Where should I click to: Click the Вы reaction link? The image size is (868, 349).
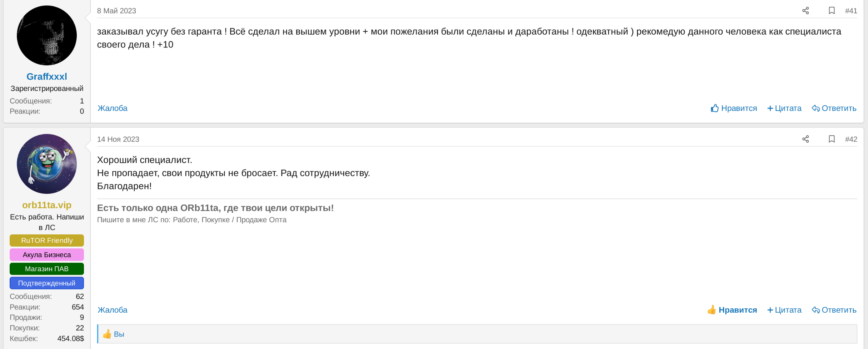coord(119,334)
